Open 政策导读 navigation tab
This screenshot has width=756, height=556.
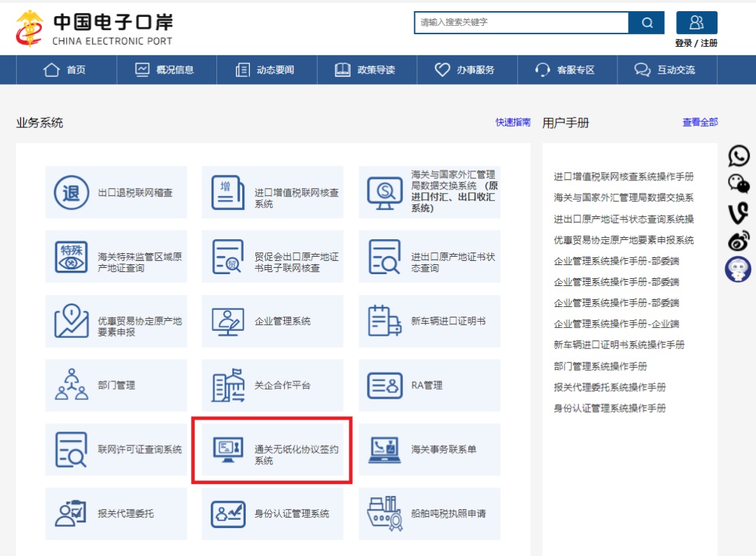click(365, 70)
